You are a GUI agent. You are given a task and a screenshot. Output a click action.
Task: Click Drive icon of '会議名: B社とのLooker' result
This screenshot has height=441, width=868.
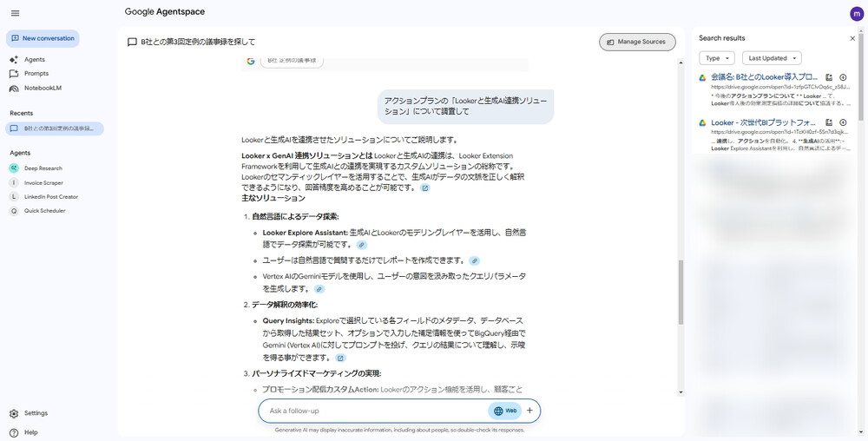pos(702,78)
